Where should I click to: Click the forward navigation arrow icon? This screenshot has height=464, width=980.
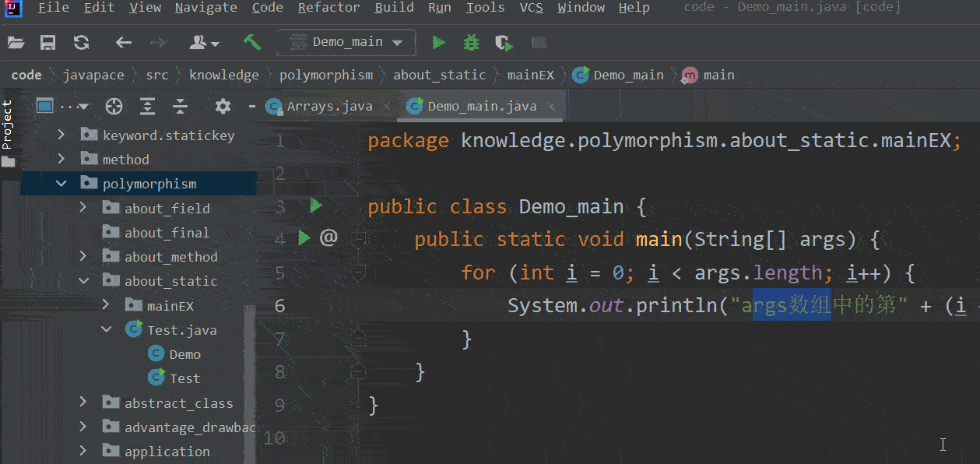(x=158, y=43)
